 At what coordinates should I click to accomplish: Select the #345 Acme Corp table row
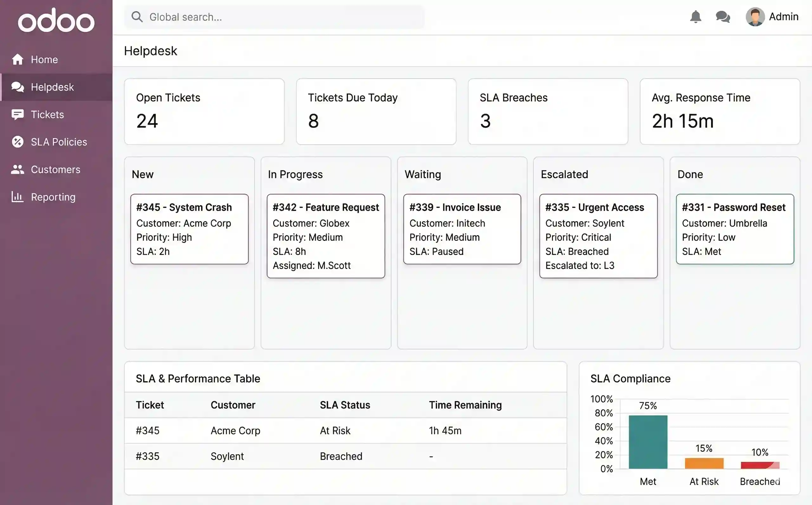tap(345, 430)
